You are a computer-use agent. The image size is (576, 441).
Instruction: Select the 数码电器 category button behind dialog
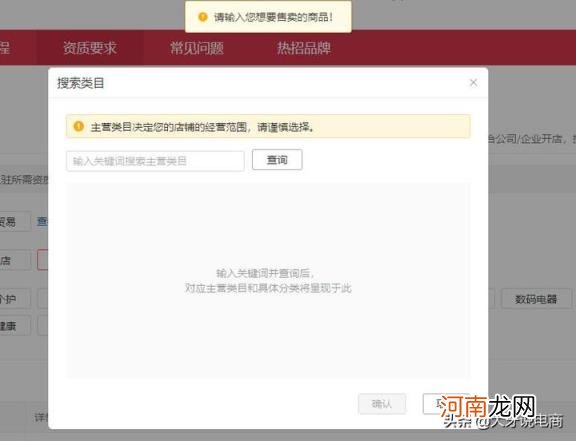click(x=536, y=299)
